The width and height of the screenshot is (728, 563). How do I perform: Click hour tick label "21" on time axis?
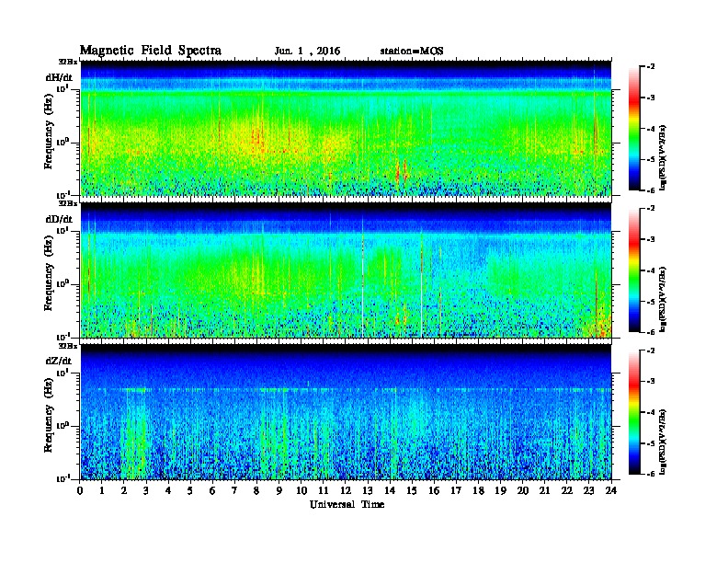[544, 490]
